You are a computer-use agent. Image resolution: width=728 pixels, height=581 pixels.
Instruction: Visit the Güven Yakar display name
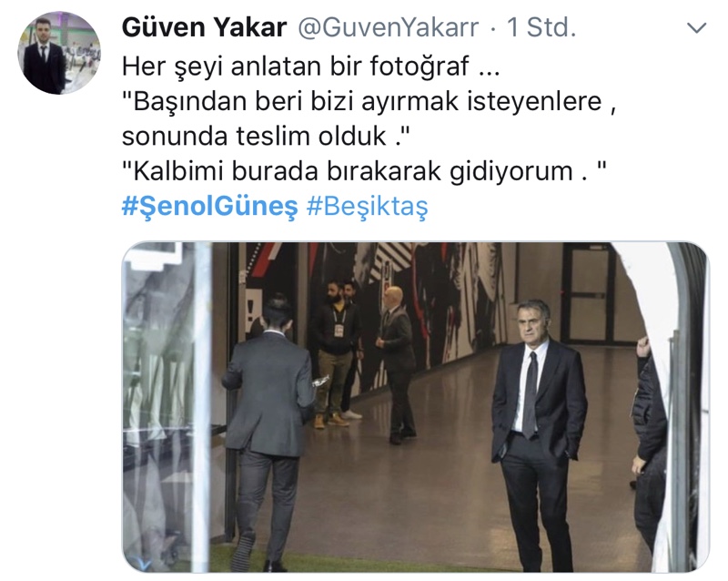pyautogui.click(x=204, y=27)
